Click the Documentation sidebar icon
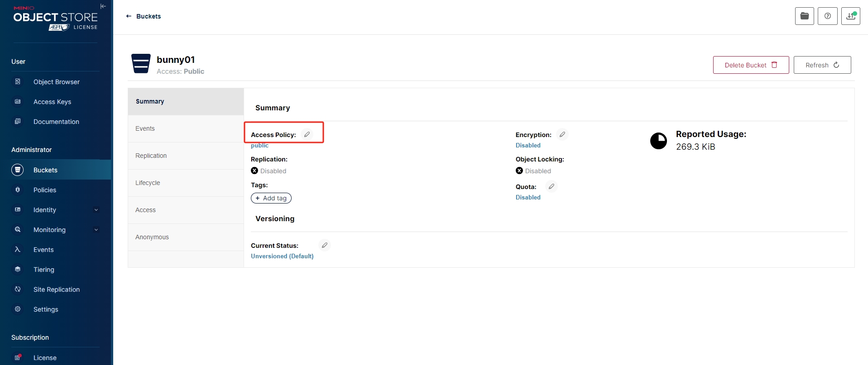868x365 pixels. click(18, 122)
